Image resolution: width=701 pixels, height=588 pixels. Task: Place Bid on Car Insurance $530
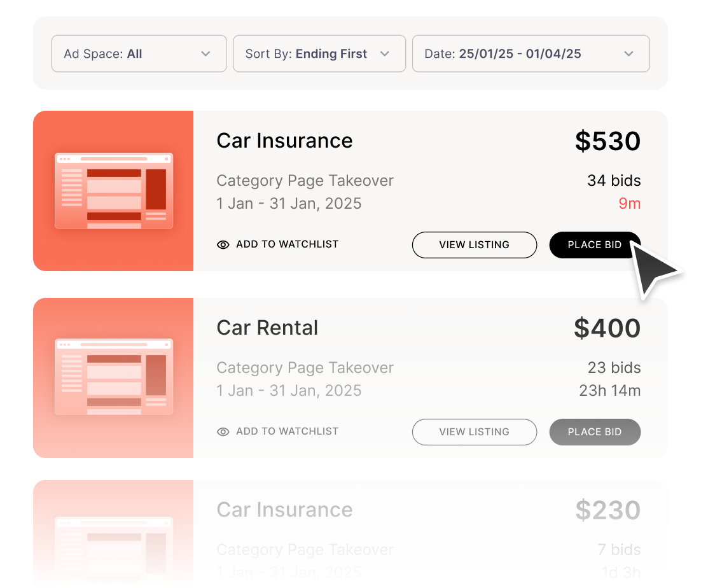pyautogui.click(x=594, y=245)
